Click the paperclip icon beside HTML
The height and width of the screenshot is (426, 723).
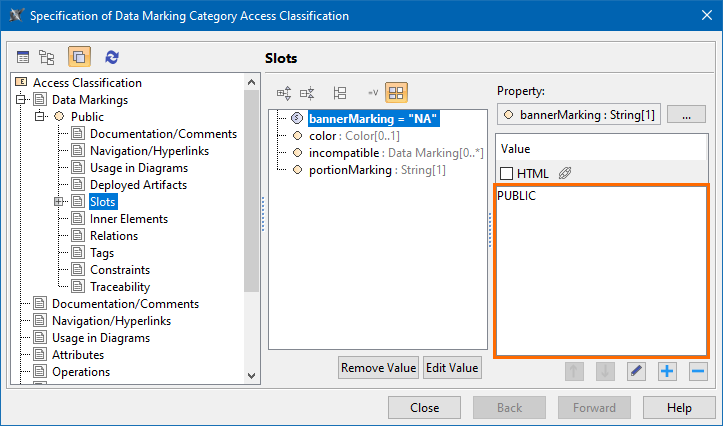click(565, 173)
